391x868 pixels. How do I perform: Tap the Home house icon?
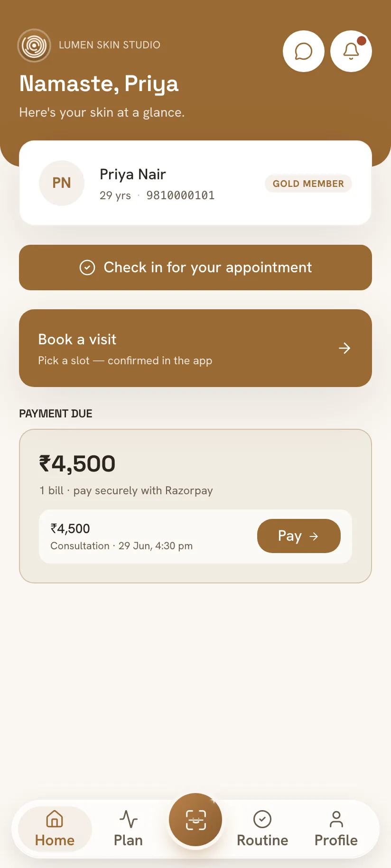coord(55,819)
